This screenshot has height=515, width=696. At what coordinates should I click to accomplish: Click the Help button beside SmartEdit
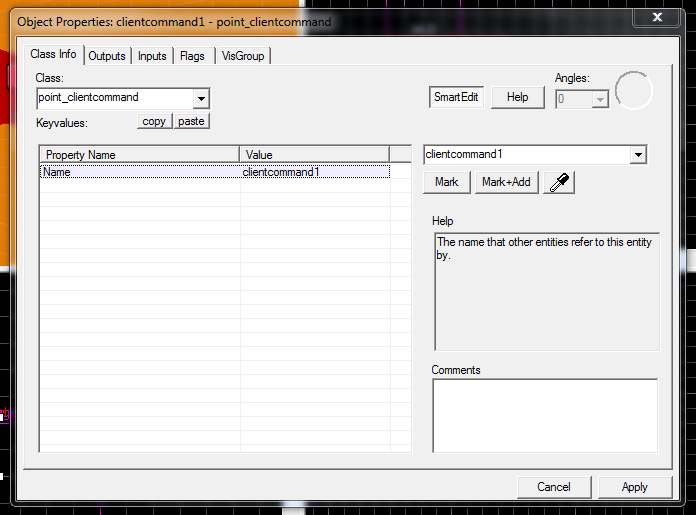[x=517, y=97]
